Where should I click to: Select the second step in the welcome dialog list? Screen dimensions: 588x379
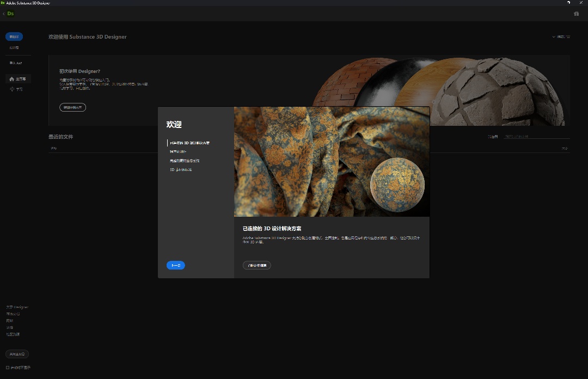point(177,151)
